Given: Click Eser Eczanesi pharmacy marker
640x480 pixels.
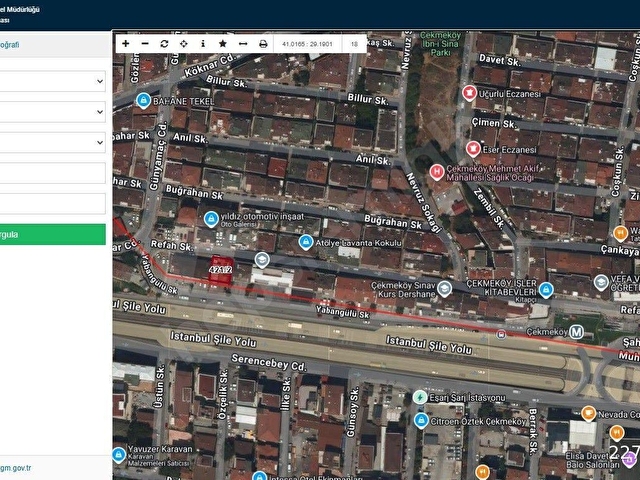Looking at the screenshot, I should click(x=473, y=149).
